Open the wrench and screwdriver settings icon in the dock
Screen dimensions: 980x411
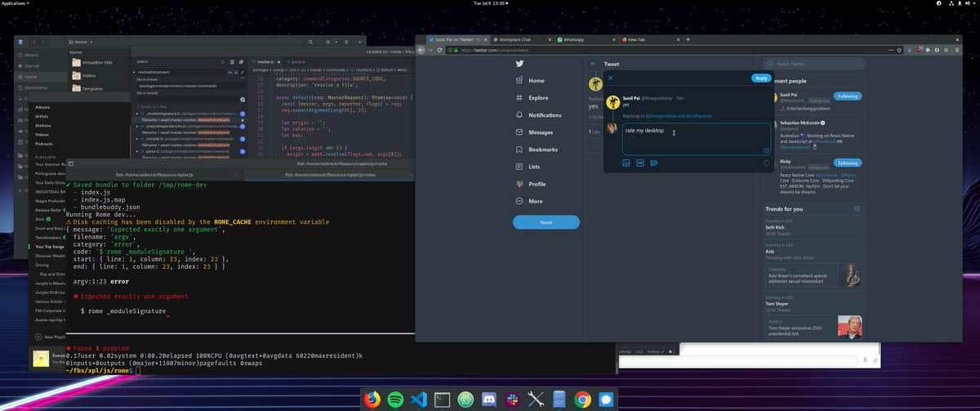pos(537,400)
